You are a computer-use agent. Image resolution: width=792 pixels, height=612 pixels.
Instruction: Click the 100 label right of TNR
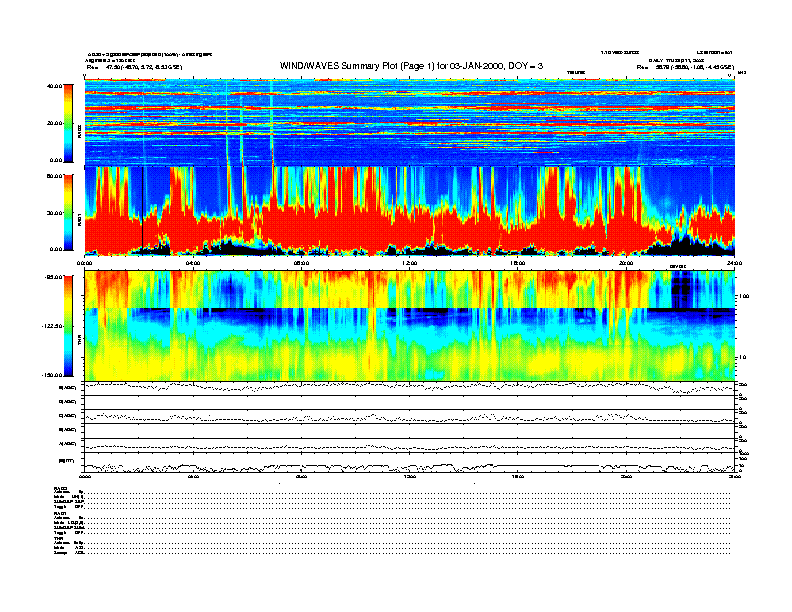(745, 296)
